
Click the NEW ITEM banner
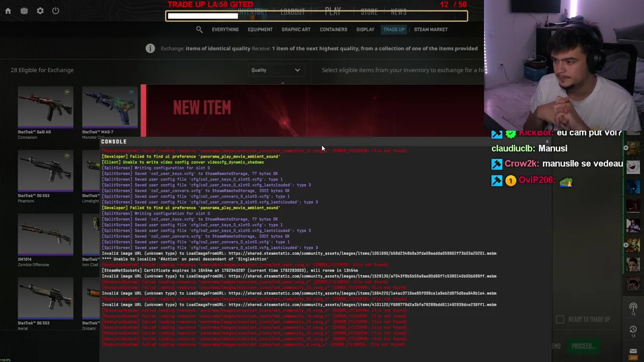pyautogui.click(x=312, y=110)
